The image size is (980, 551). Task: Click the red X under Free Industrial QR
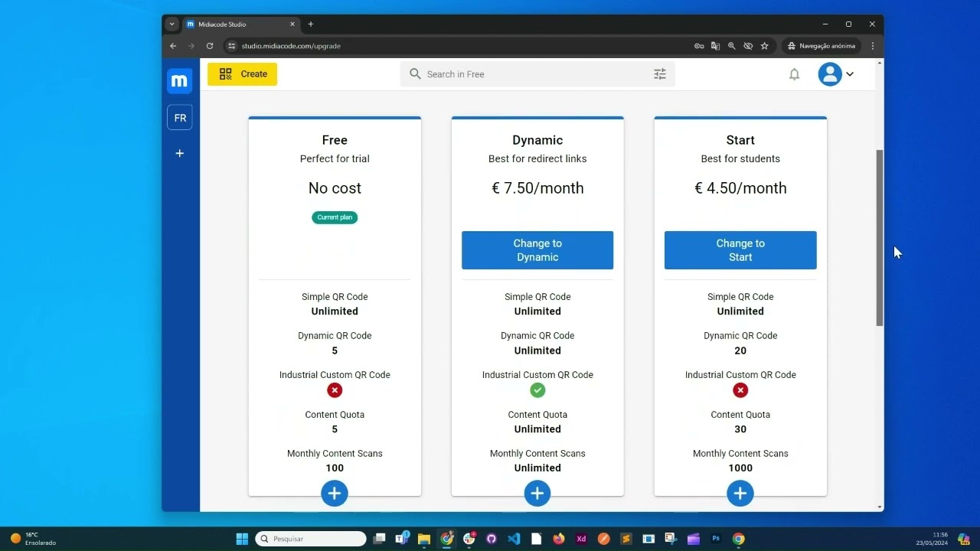335,390
